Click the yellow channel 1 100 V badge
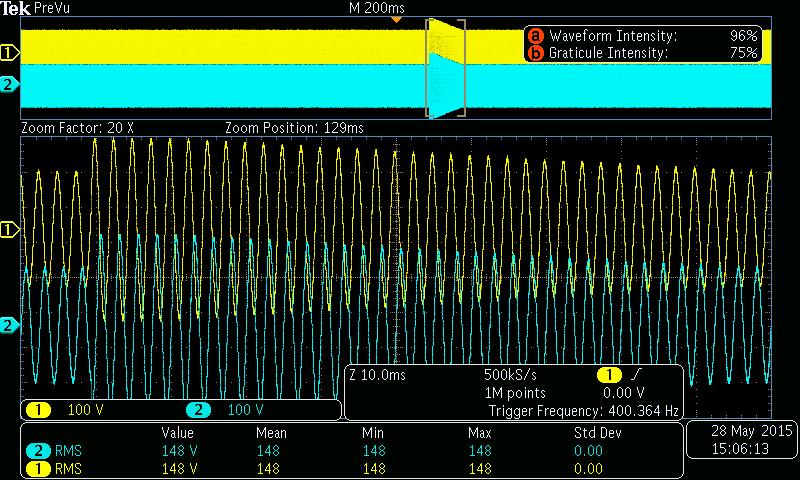Viewport: 800px width, 480px height. point(39,410)
